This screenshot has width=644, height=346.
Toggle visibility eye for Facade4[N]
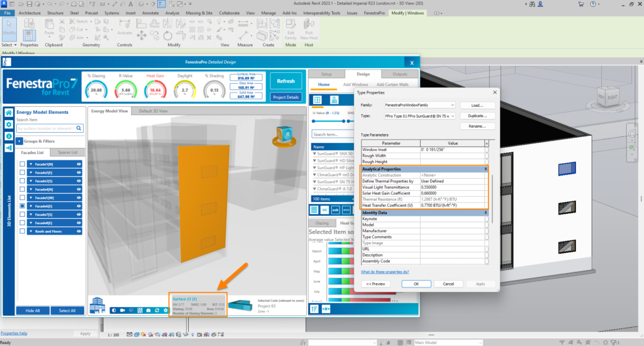coord(79,189)
